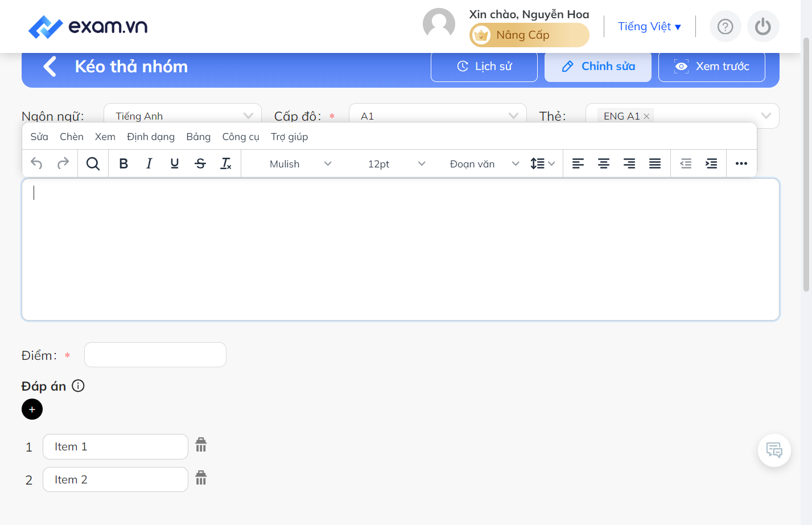Delete Item 2 with trash icon
This screenshot has height=525, width=812.
coord(201,478)
